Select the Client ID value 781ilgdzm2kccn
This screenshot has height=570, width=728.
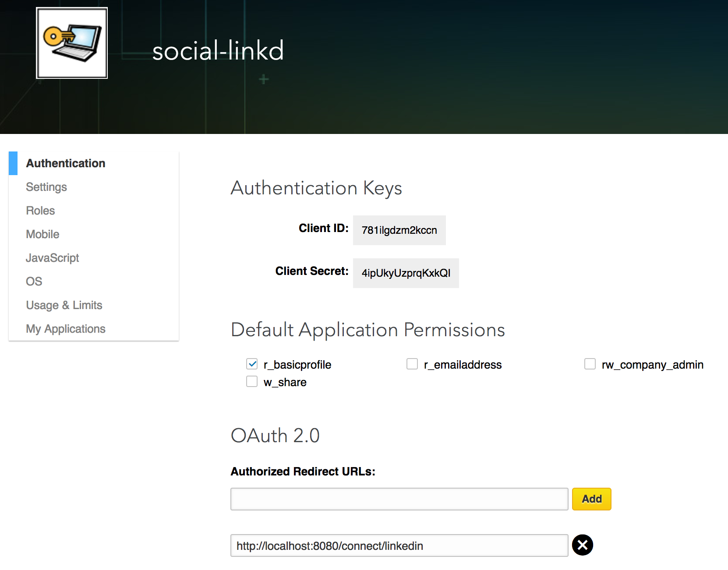(399, 230)
